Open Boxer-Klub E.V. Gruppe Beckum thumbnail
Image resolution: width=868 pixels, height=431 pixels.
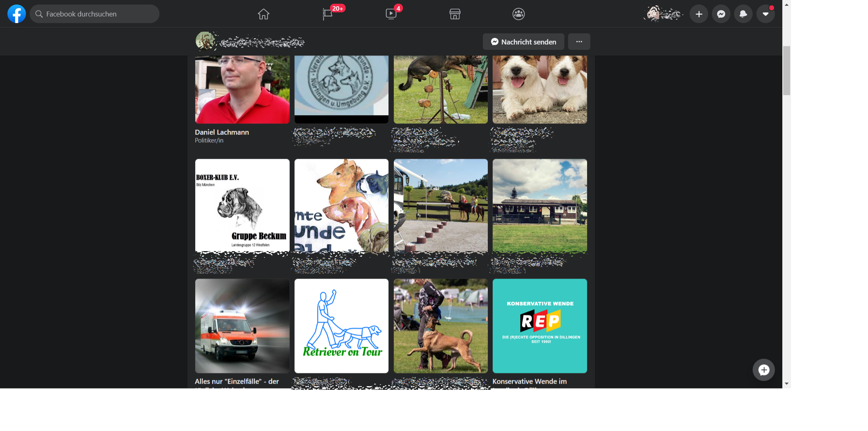click(x=242, y=205)
